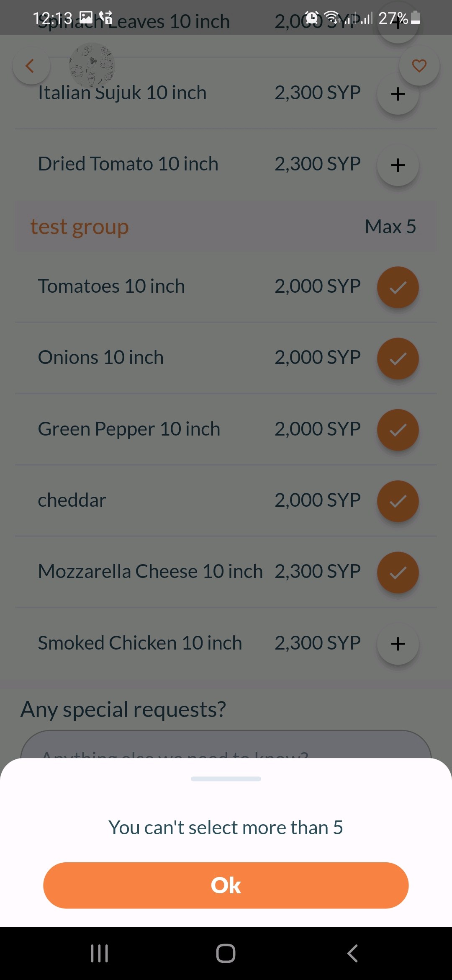Viewport: 452px width, 980px height.
Task: Add Smoked Chicken 10 inch with plus
Action: point(398,644)
